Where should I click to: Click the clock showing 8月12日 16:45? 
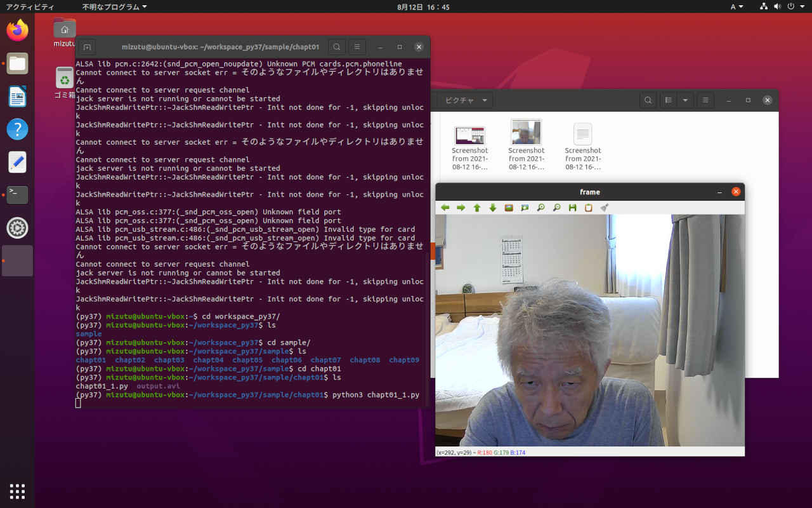coord(423,6)
